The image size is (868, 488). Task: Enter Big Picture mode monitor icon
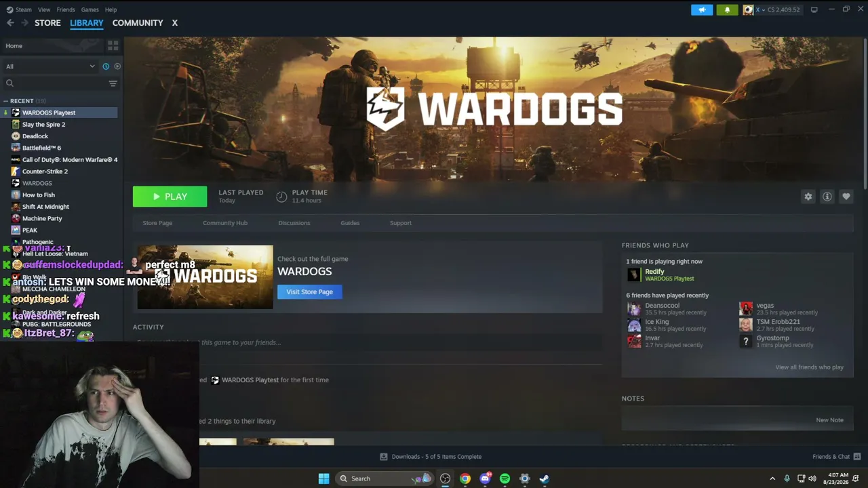[x=814, y=9]
